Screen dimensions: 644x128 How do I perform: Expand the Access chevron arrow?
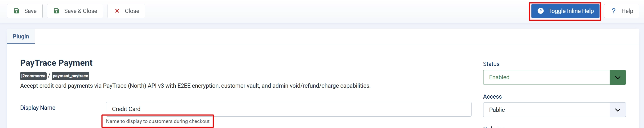(x=618, y=110)
